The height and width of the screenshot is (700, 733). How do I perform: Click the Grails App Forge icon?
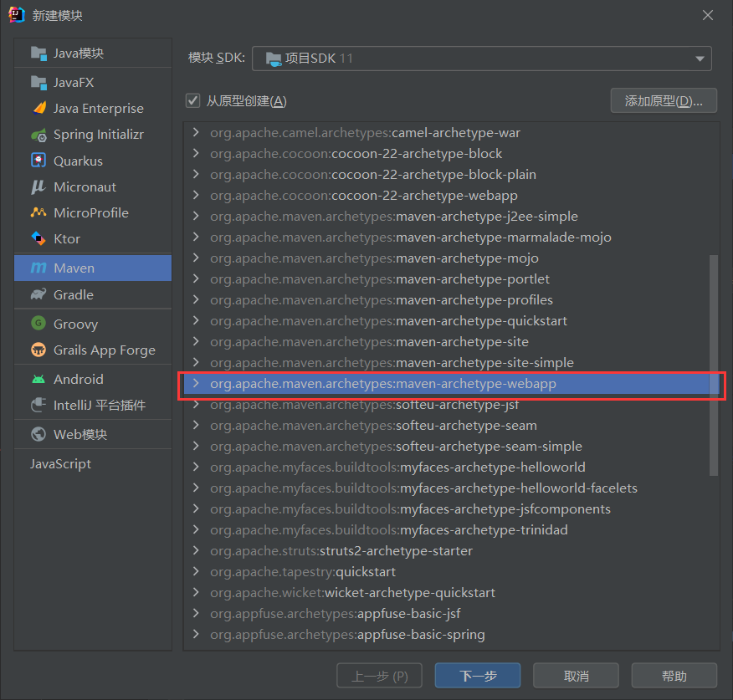pos(38,350)
